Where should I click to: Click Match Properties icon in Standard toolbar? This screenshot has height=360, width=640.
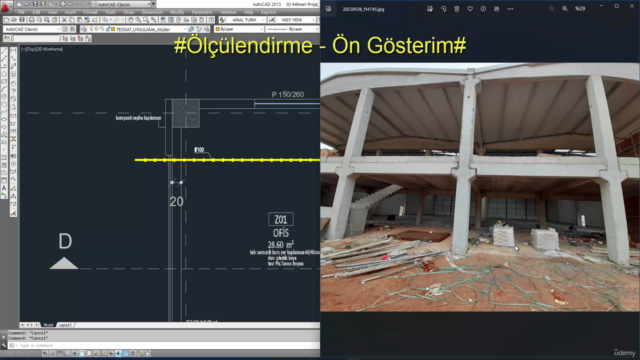[87, 20]
